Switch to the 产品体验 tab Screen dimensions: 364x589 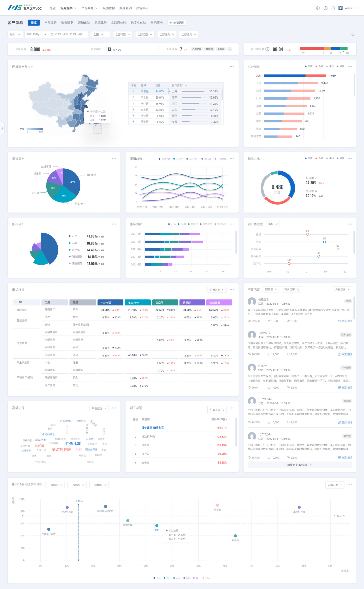tap(50, 23)
